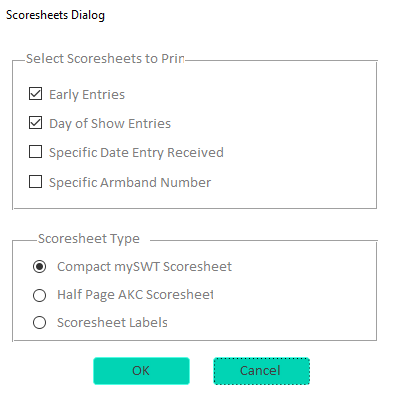Viewport: 394px width, 399px height.
Task: Click the Half Page AKC Scoresheet text
Action: point(135,295)
